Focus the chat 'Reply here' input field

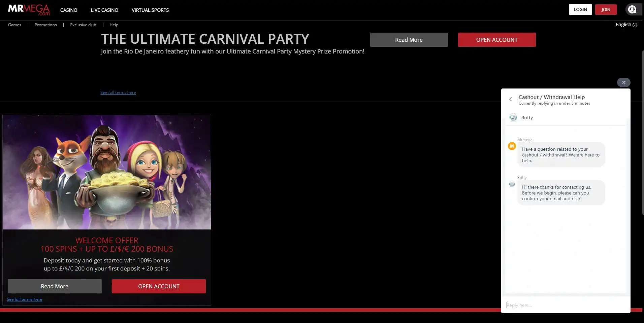566,305
